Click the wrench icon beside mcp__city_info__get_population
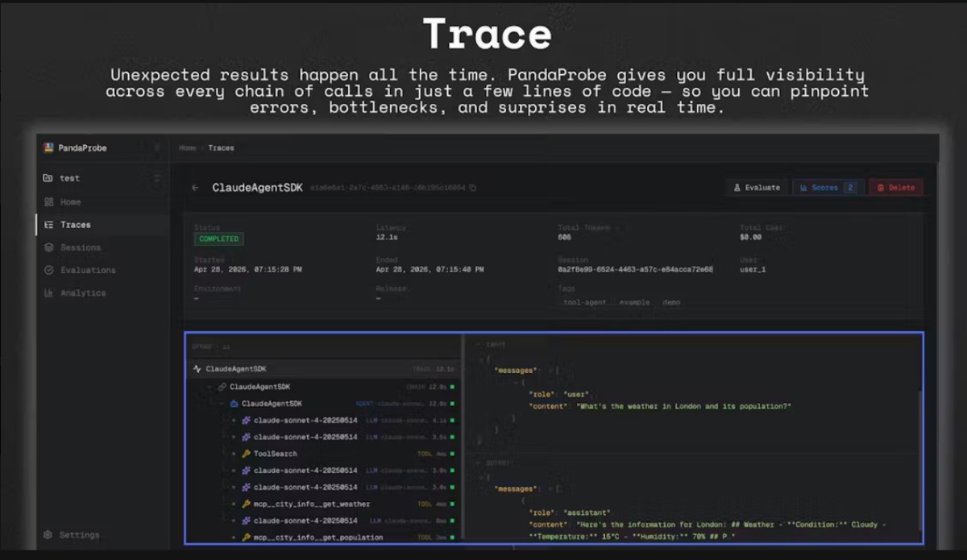This screenshot has width=967, height=560. [246, 537]
